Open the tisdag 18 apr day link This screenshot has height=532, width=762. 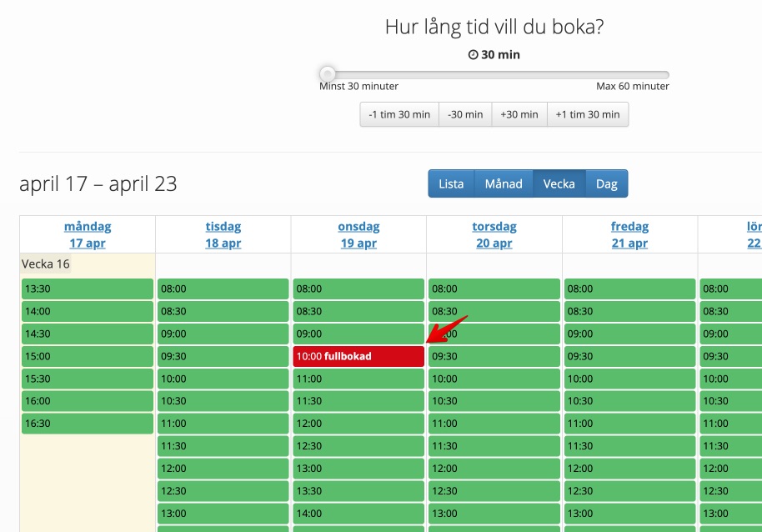[x=223, y=234]
